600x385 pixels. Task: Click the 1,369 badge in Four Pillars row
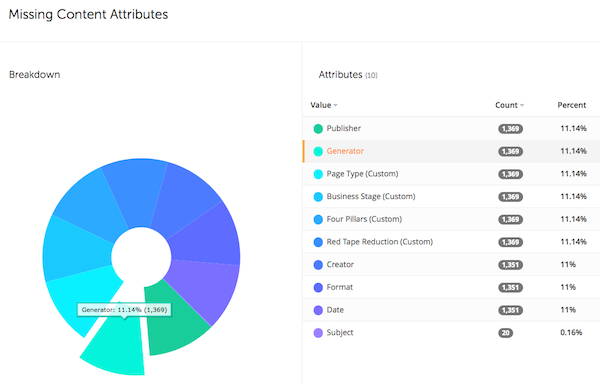(x=510, y=219)
